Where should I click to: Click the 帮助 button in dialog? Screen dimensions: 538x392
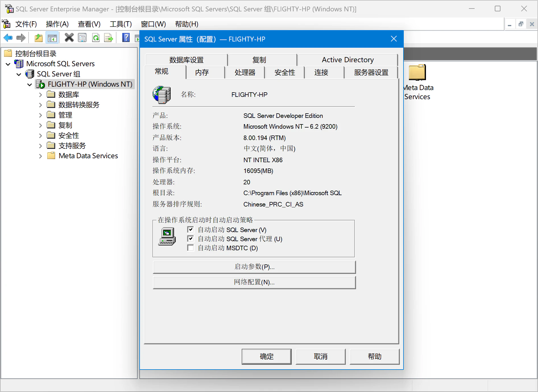tap(374, 356)
